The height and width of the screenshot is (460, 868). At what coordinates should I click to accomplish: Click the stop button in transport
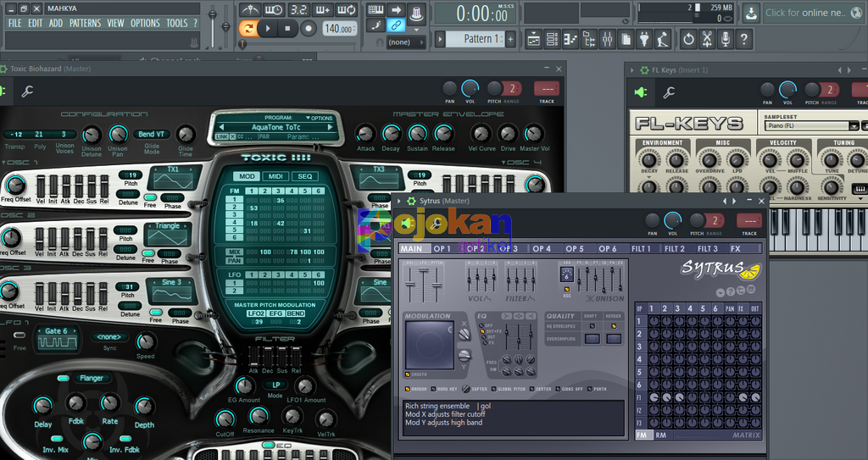coord(288,28)
